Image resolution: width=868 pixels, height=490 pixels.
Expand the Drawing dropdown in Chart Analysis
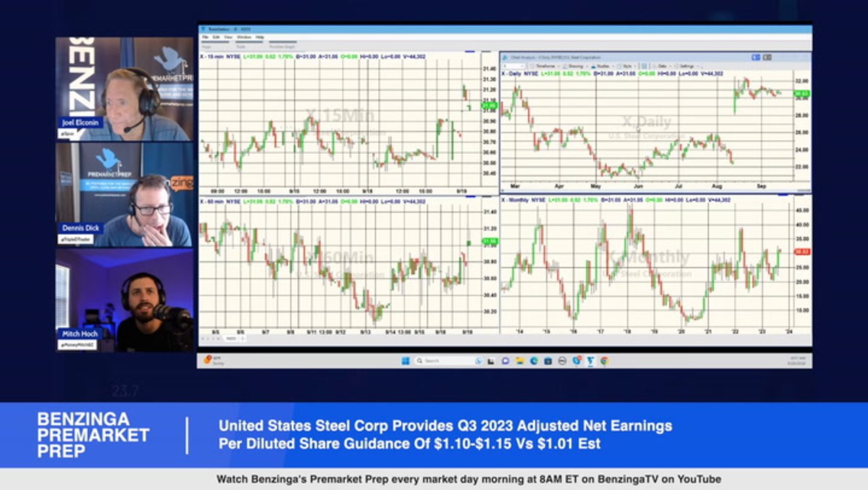coord(576,66)
